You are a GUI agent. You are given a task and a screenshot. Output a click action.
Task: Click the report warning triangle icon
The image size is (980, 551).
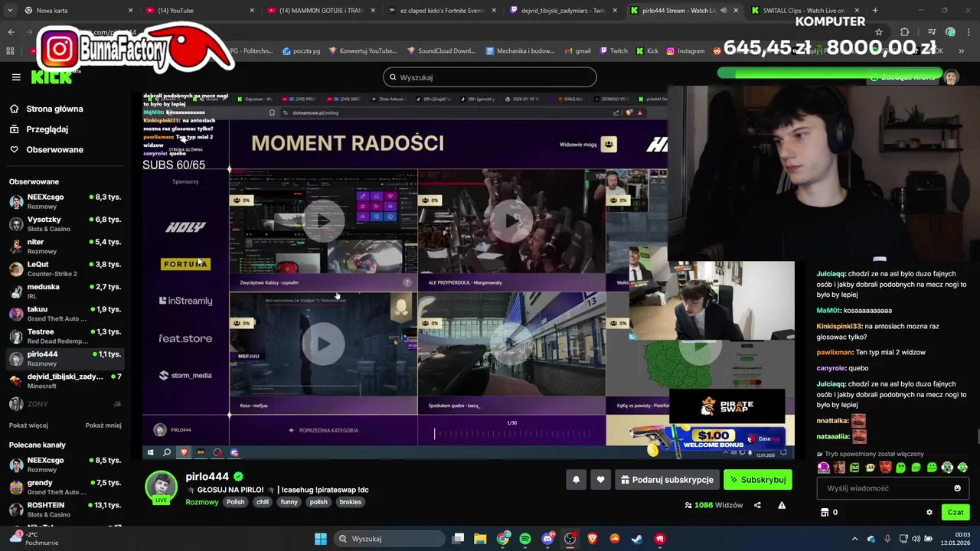click(x=782, y=505)
